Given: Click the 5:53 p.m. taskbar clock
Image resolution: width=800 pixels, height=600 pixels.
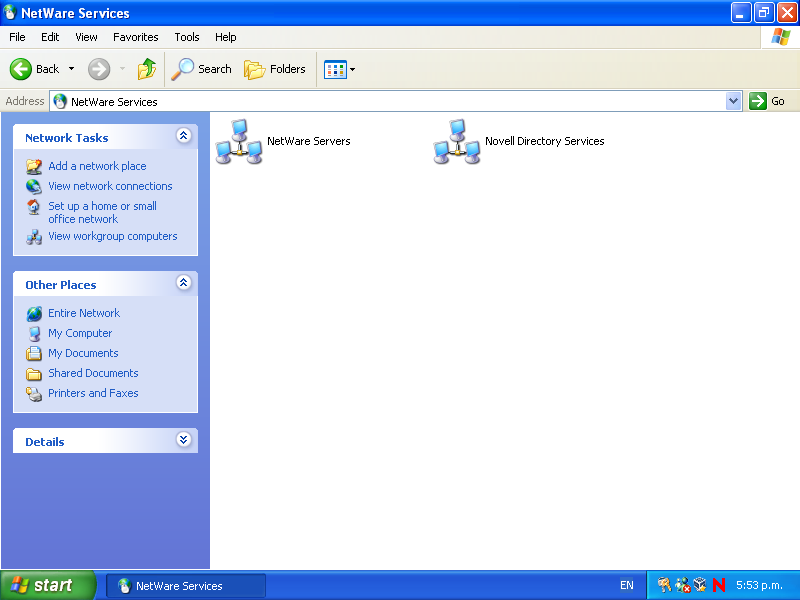Looking at the screenshot, I should [x=759, y=585].
